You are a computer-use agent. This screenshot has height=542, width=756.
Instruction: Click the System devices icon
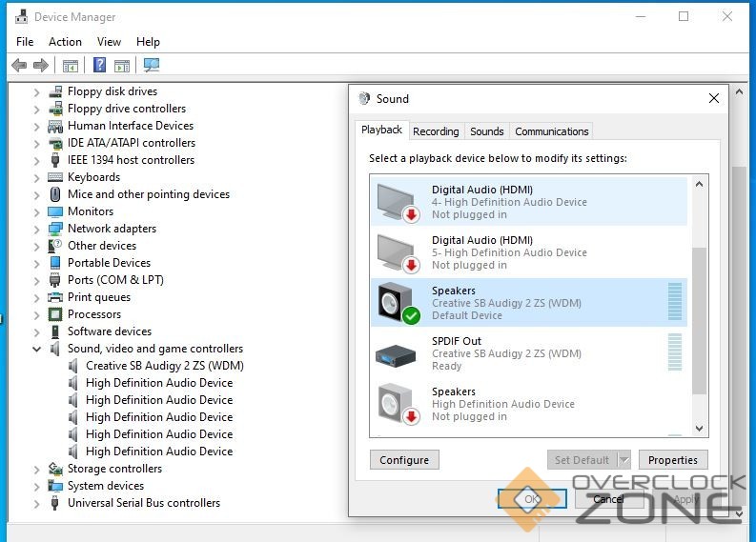point(55,486)
